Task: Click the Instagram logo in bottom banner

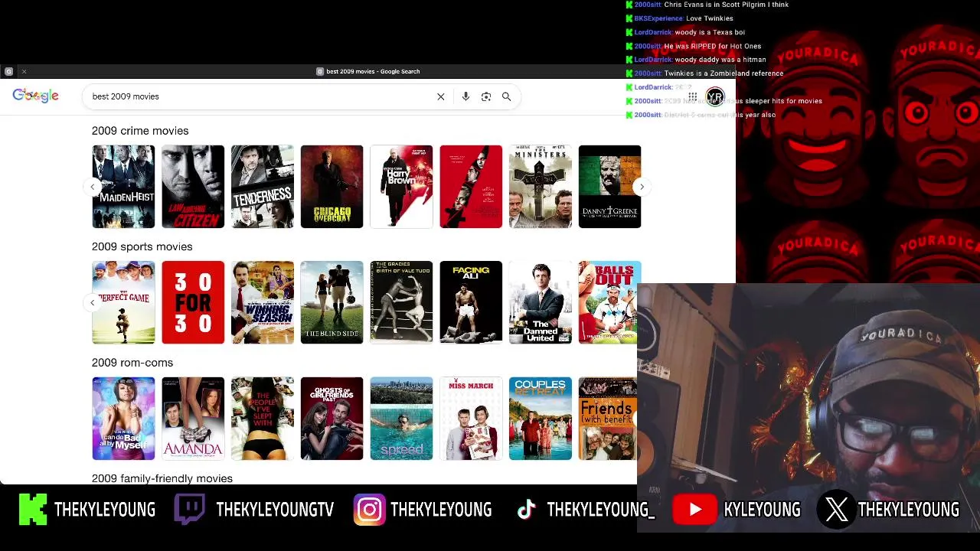Action: pos(369,510)
